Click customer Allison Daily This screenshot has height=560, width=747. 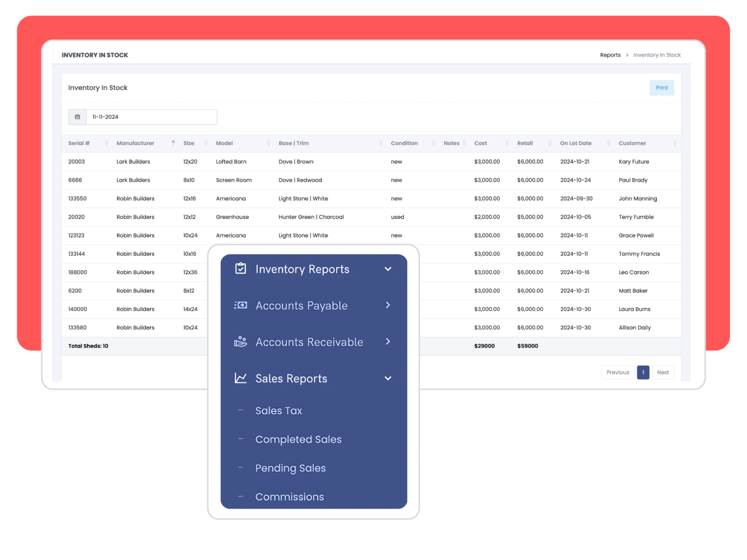coord(635,328)
